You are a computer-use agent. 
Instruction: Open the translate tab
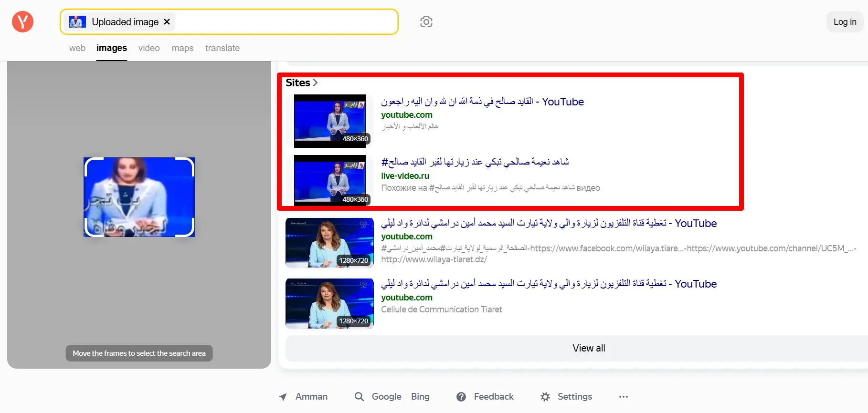pyautogui.click(x=222, y=48)
